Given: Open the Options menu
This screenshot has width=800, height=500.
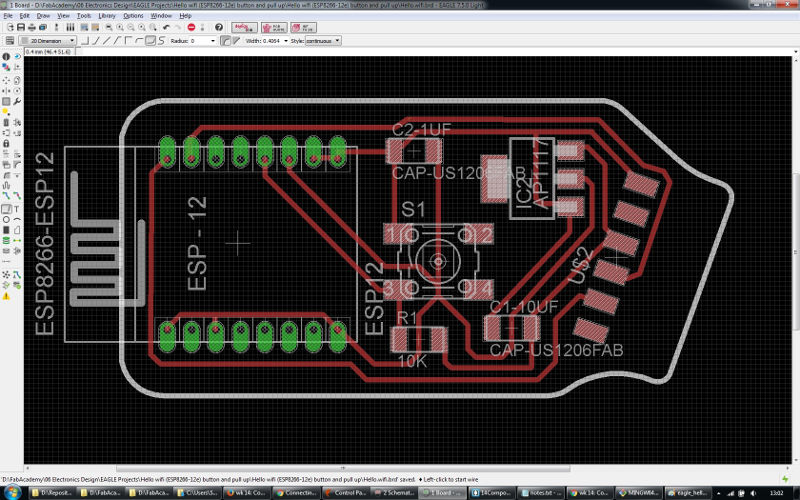Looking at the screenshot, I should [133, 16].
